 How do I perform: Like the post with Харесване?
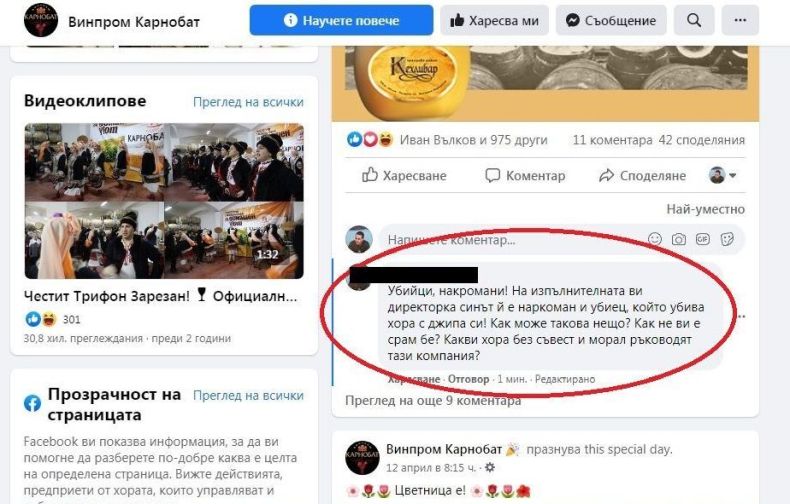(404, 175)
